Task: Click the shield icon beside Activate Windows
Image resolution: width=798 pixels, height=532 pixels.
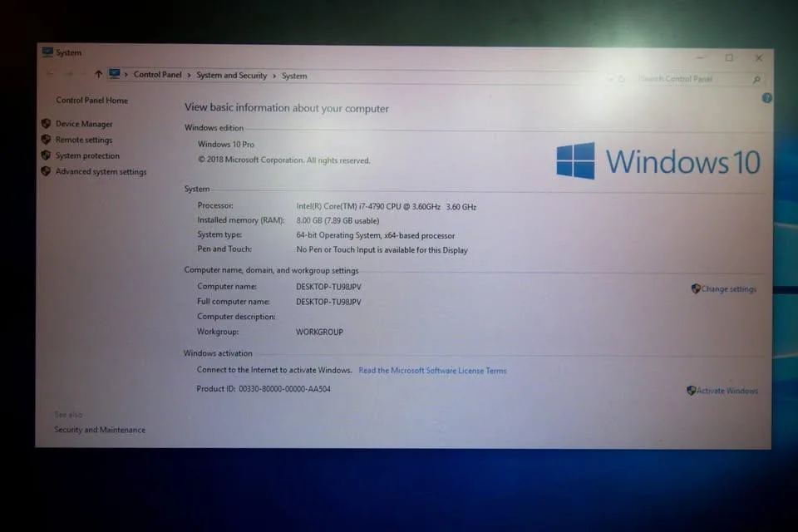Action: pos(690,390)
